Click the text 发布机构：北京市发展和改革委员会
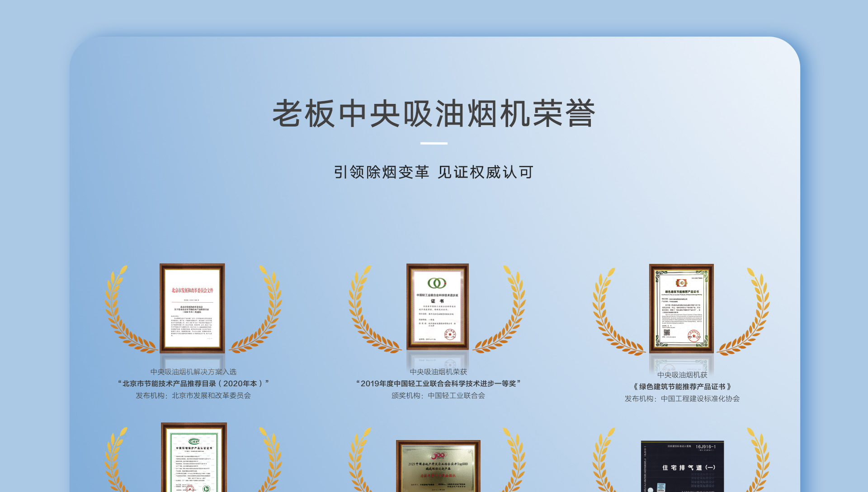 tap(193, 396)
